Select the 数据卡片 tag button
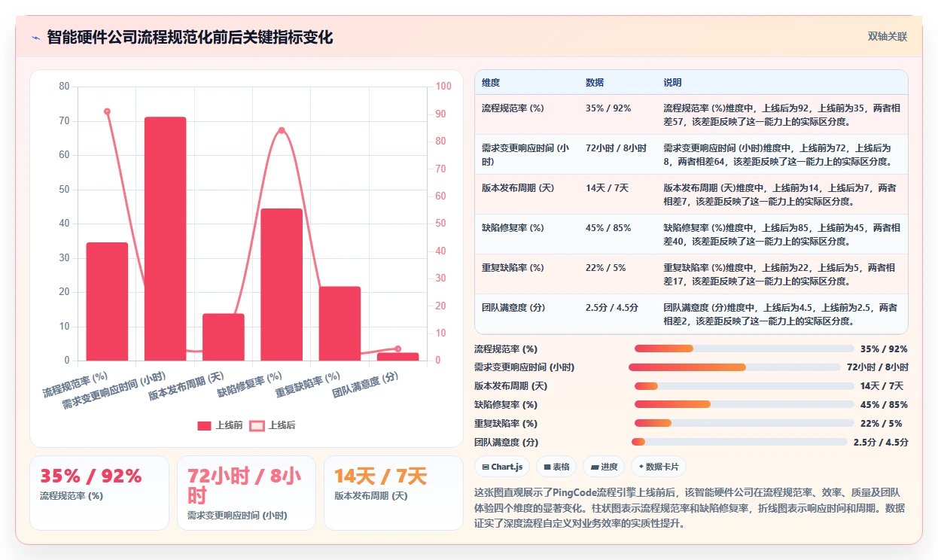Image resolution: width=938 pixels, height=560 pixels. tap(659, 467)
